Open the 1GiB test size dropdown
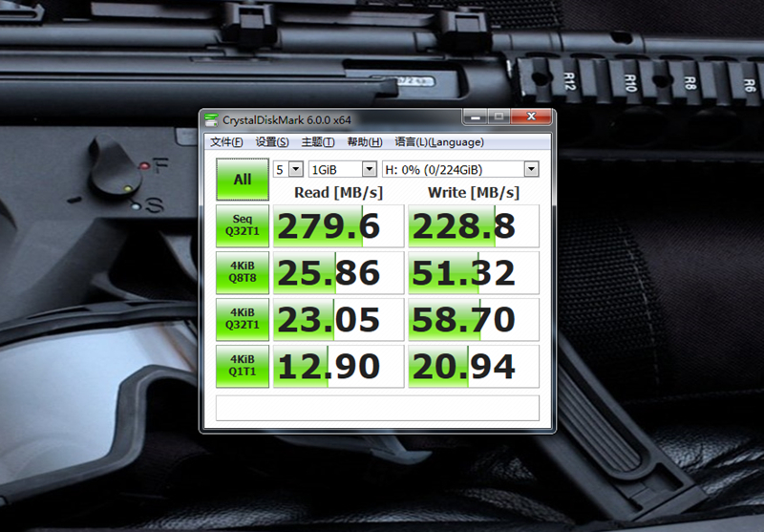 point(369,169)
